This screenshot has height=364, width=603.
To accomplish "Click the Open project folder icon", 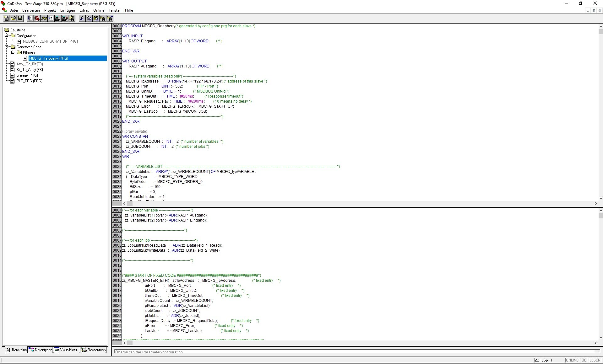I will tap(13, 19).
